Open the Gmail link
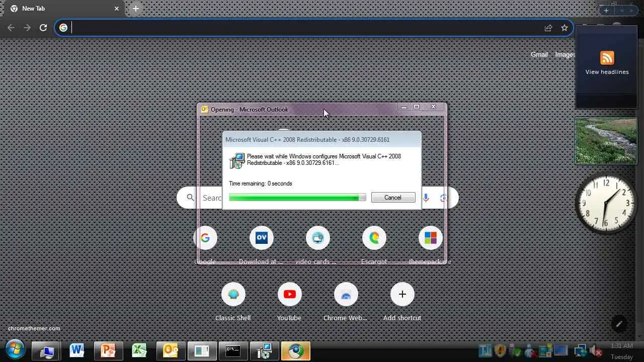This screenshot has height=362, width=644. [x=539, y=54]
